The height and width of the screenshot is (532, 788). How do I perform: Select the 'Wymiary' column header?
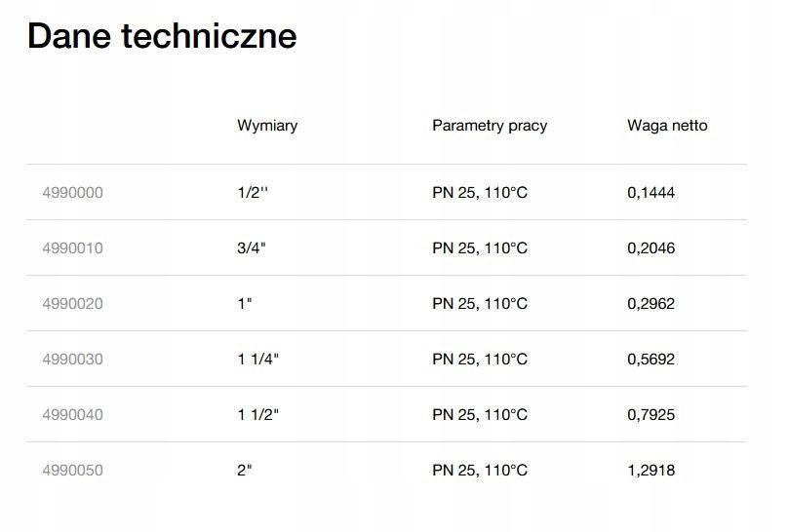pos(267,126)
